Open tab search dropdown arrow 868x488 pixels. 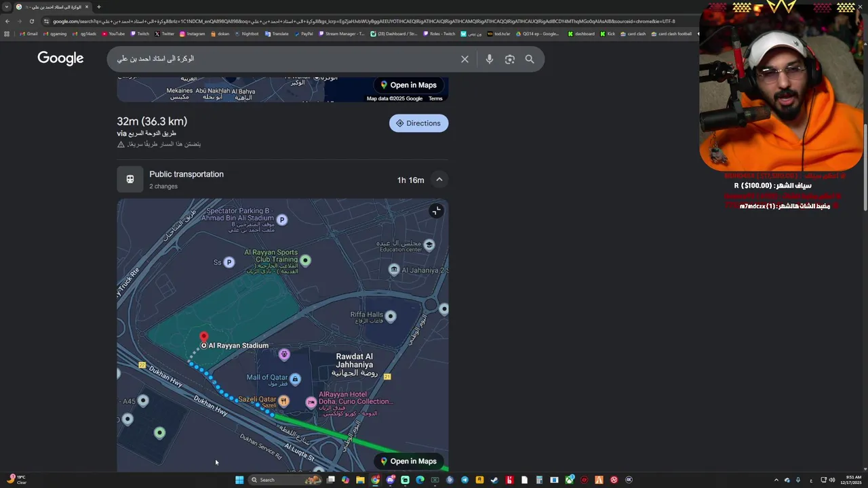(x=7, y=7)
